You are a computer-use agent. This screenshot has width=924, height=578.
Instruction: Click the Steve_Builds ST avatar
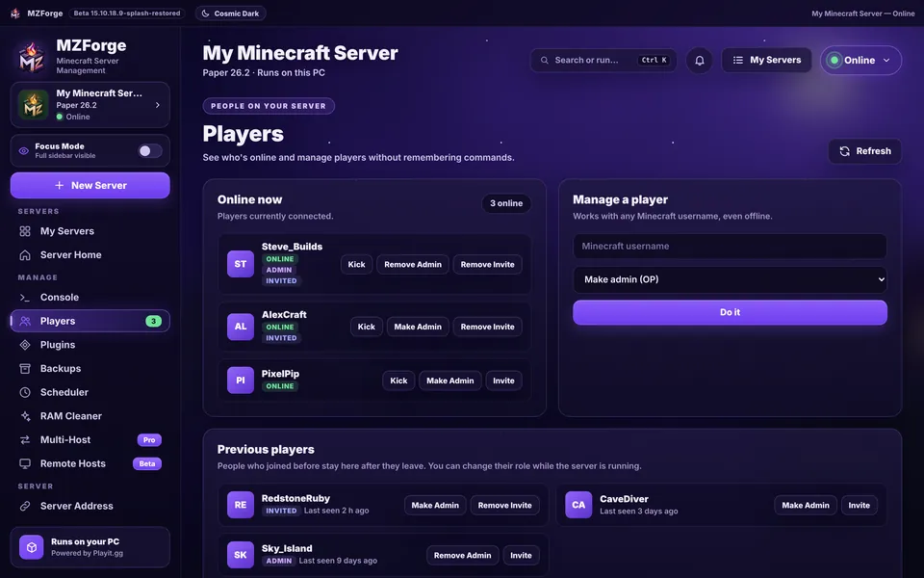[241, 264]
